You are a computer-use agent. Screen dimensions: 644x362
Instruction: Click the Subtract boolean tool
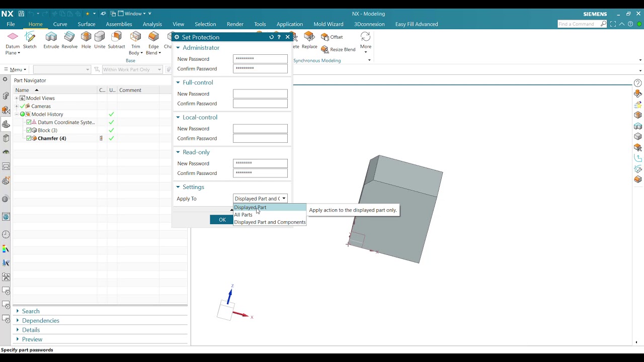116,40
